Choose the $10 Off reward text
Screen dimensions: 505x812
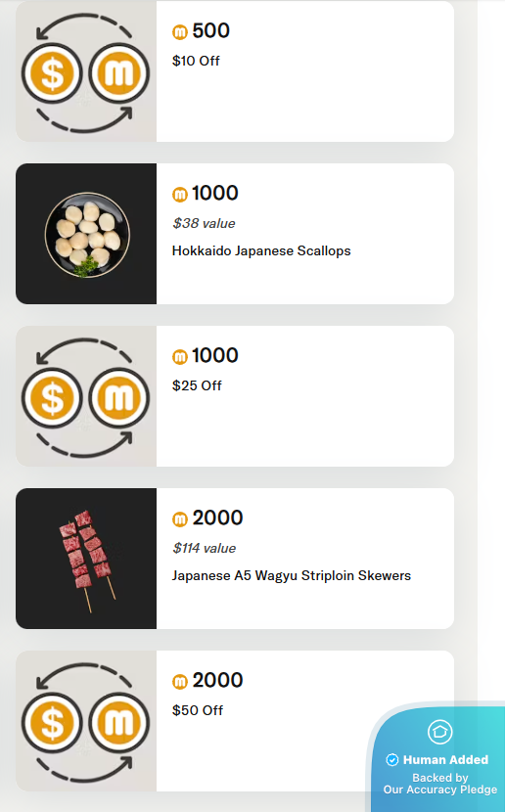click(x=196, y=61)
